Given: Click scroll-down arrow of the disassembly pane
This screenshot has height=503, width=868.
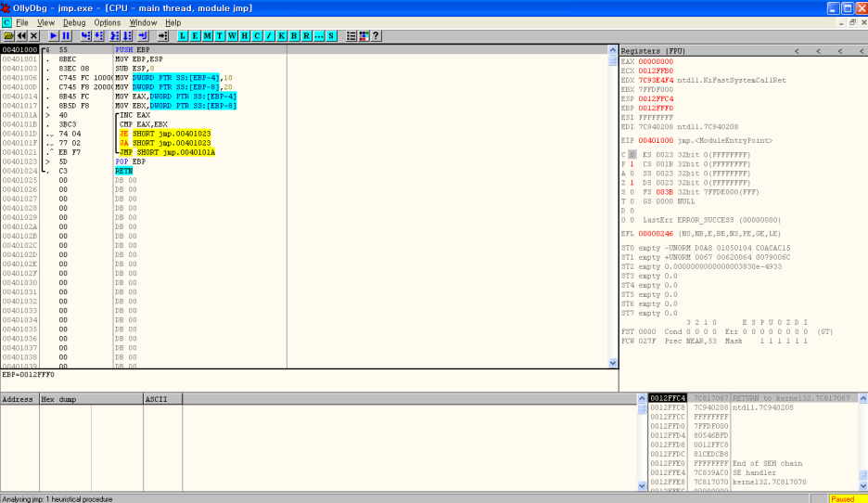Looking at the screenshot, I should pyautogui.click(x=613, y=364).
